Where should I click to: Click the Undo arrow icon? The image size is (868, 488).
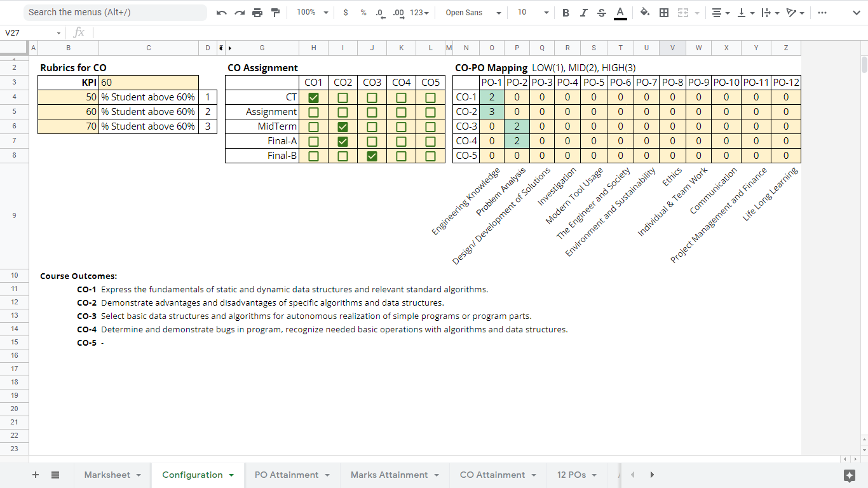[221, 13]
